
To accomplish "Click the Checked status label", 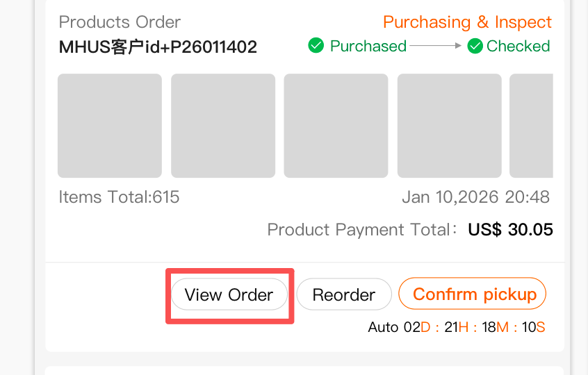I will [x=518, y=47].
